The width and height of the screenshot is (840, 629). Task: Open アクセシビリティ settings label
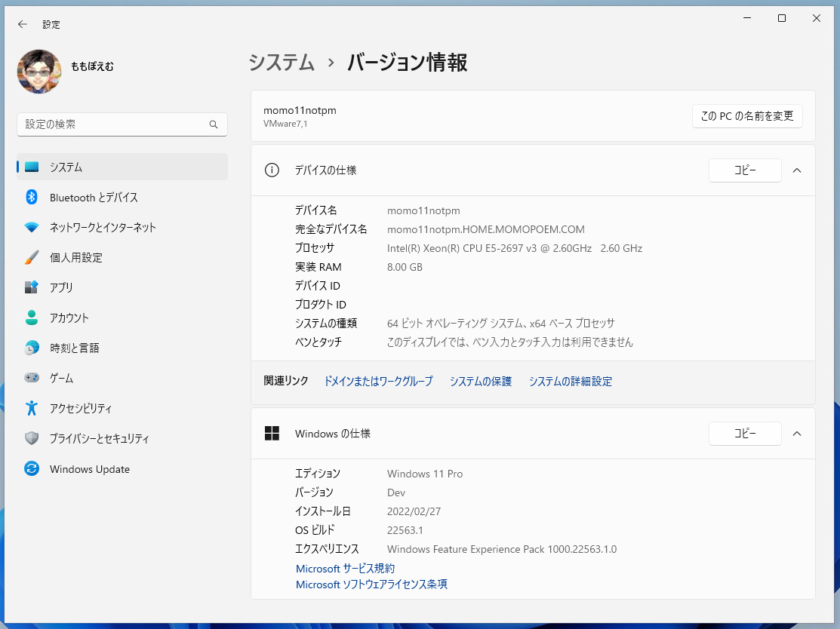point(81,409)
